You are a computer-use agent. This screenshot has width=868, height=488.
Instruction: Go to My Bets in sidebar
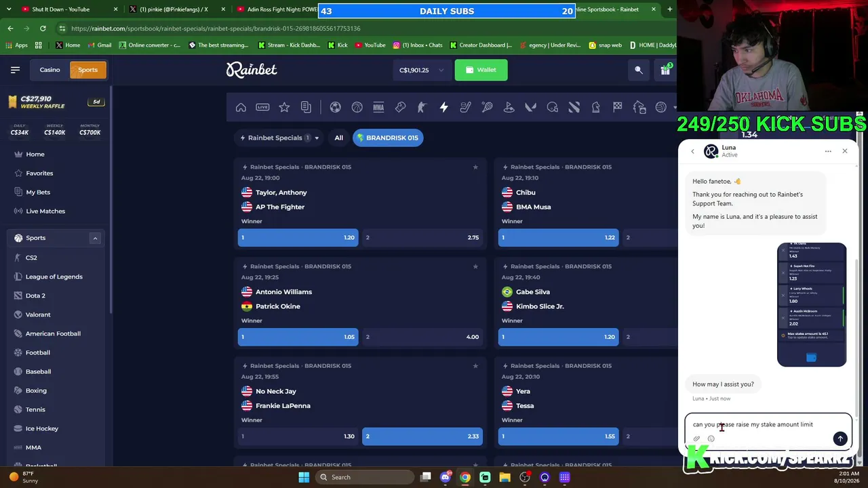[x=38, y=192]
